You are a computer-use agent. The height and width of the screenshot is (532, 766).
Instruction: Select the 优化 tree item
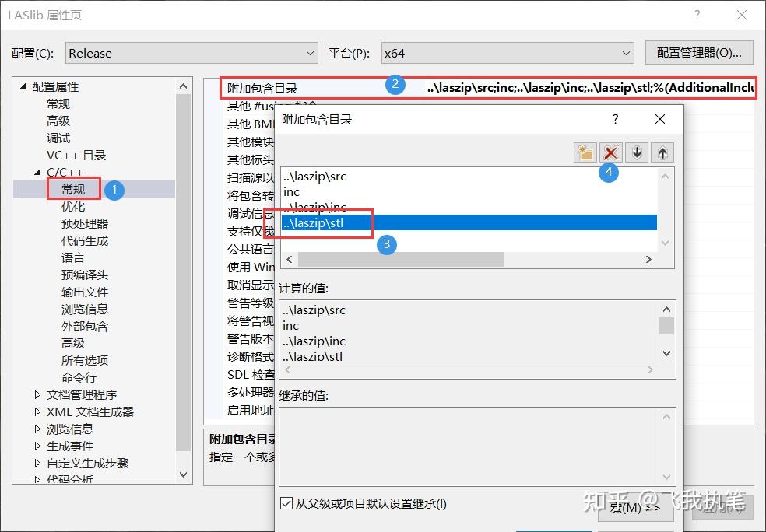point(73,207)
